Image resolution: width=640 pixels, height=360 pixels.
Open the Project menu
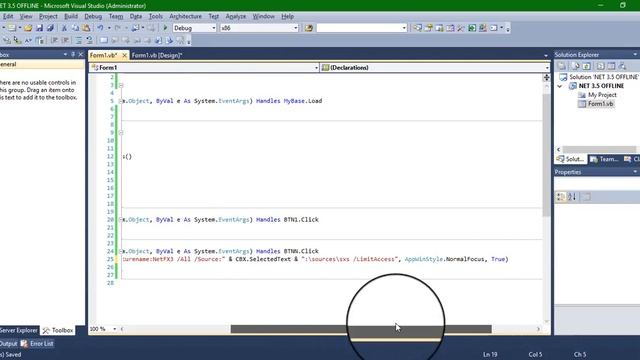(48, 16)
